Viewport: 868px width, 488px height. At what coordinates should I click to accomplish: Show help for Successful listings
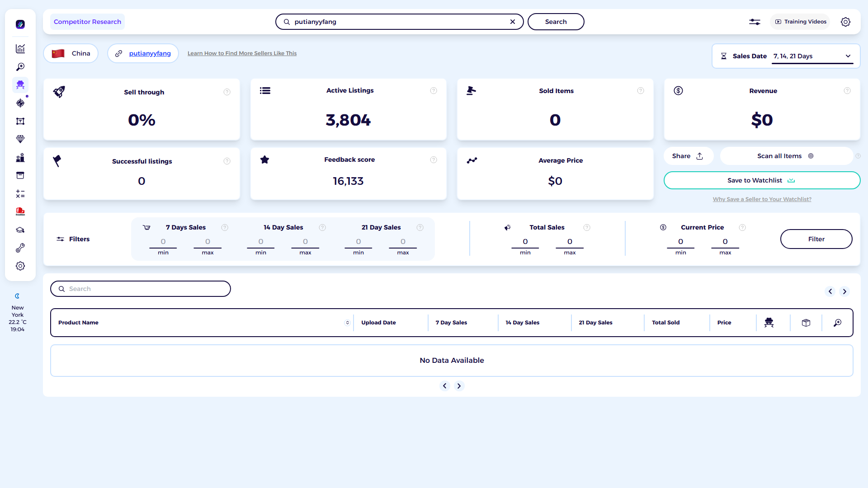[227, 161]
